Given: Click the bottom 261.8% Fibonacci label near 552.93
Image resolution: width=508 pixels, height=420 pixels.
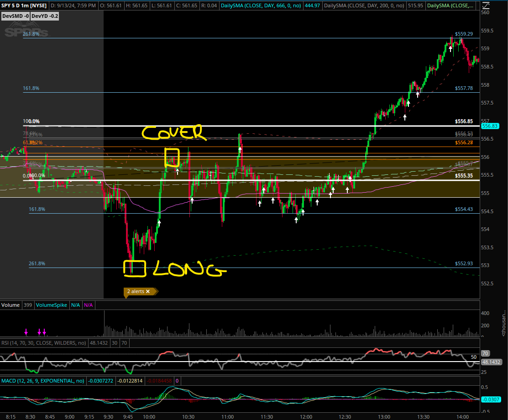Looking at the screenshot, I should pos(37,263).
